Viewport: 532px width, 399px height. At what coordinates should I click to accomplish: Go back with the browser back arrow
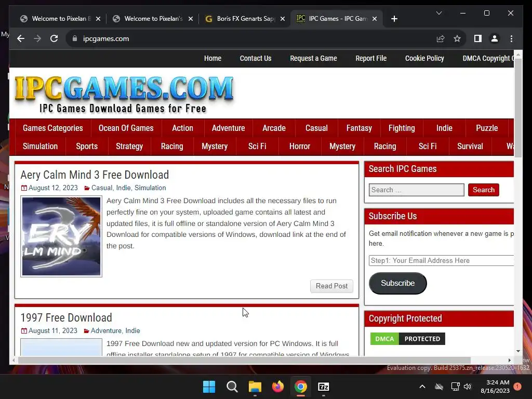pyautogui.click(x=21, y=38)
